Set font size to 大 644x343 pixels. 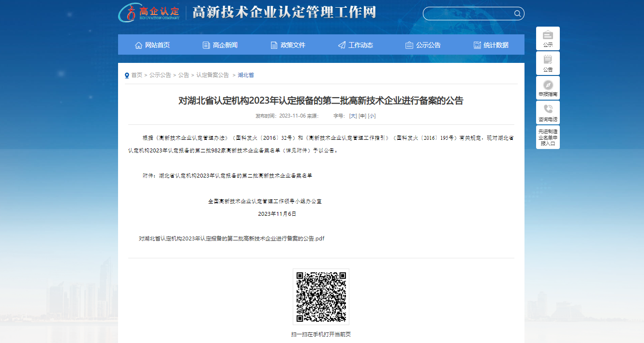coord(353,116)
